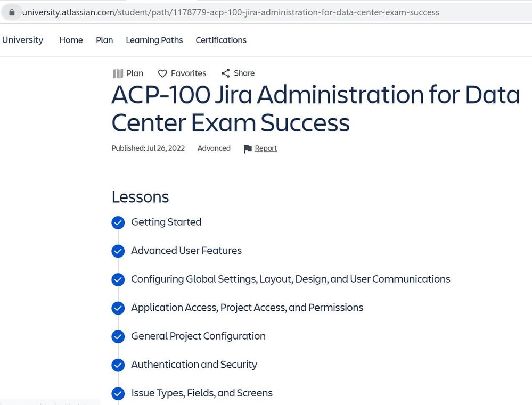Image resolution: width=532 pixels, height=405 pixels.
Task: Select the Plan bar-chart icon
Action: (x=118, y=73)
